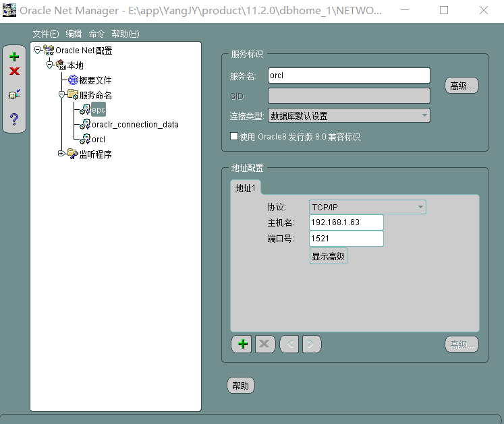This screenshot has height=424, width=504.
Task: Click the red X delete icon in left toolbar
Action: click(14, 71)
